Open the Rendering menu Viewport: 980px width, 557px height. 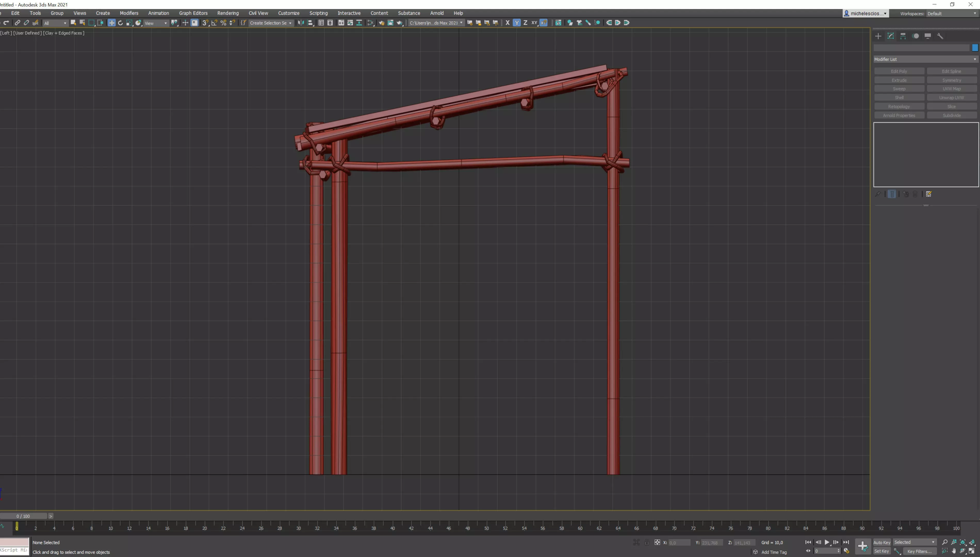(x=228, y=13)
